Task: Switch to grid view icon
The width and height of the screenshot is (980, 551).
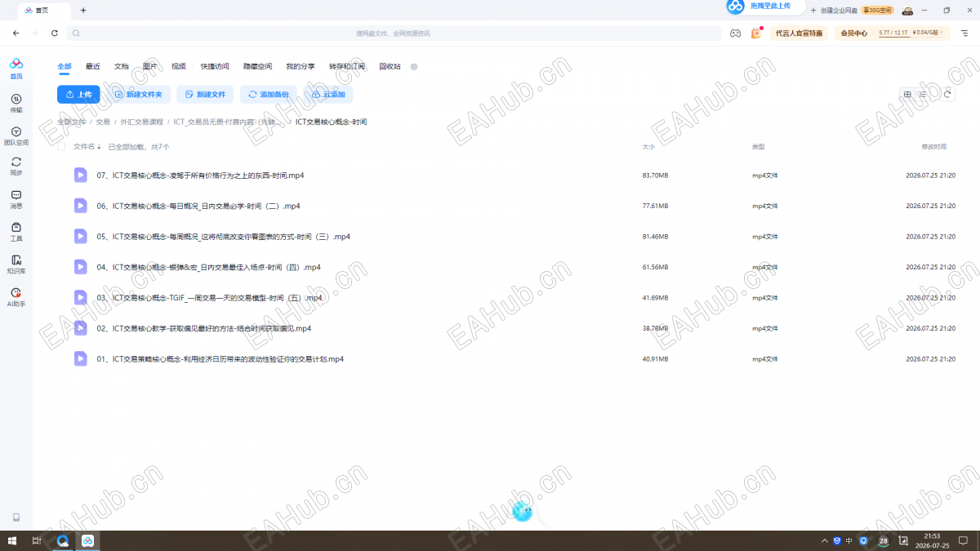Action: click(x=907, y=94)
